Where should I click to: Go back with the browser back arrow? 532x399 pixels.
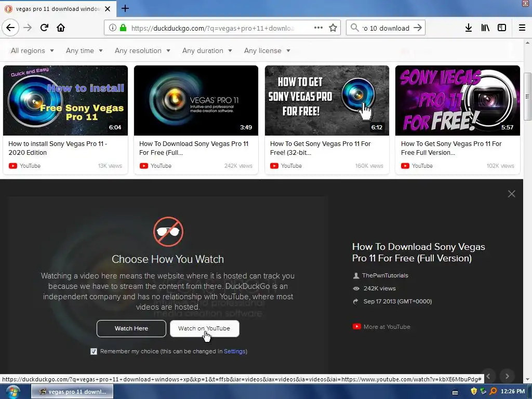click(x=10, y=28)
